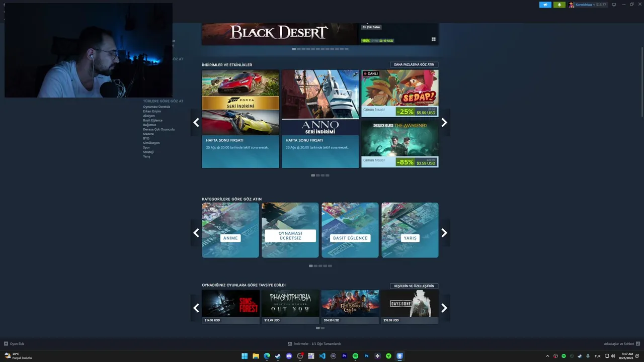The image size is (644, 362).
Task: Show next recommended games page
Action: click(x=444, y=308)
